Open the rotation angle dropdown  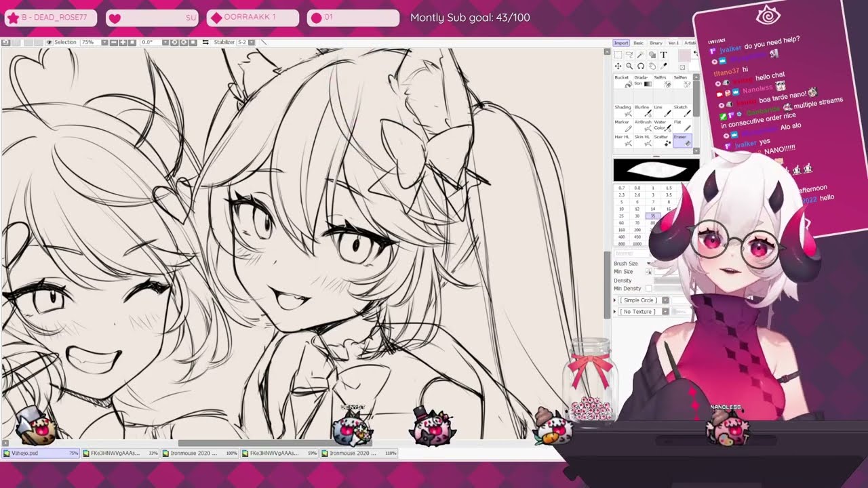pos(167,42)
